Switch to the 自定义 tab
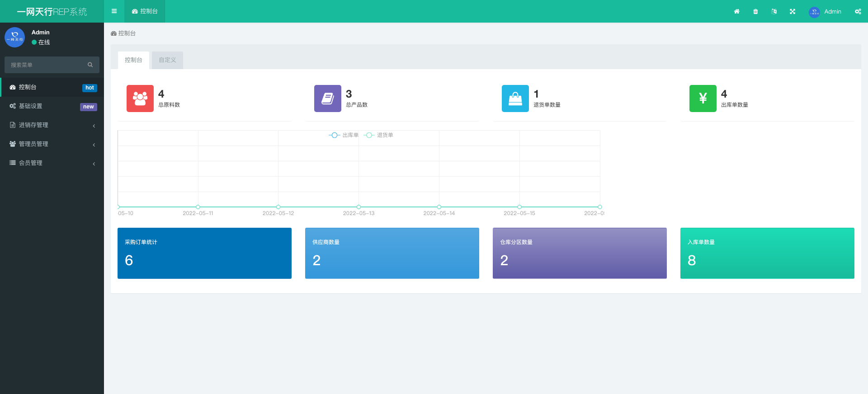The height and width of the screenshot is (394, 868). pos(167,60)
